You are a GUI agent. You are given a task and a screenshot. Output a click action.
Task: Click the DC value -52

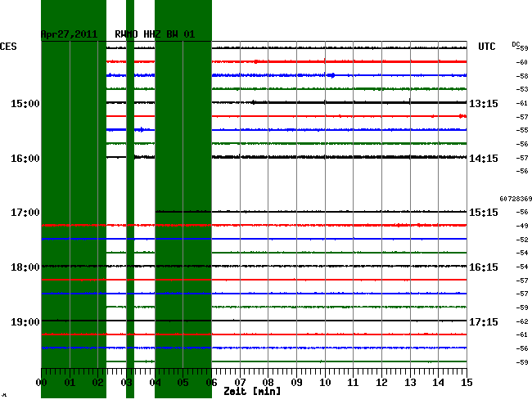(x=522, y=240)
